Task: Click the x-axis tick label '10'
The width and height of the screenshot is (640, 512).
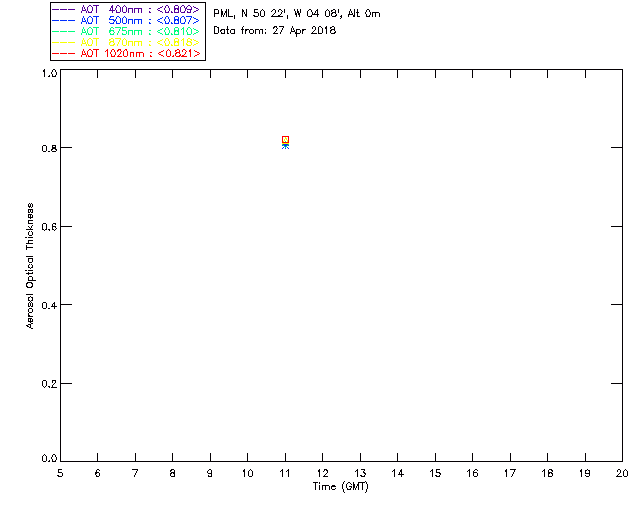Action: [x=247, y=473]
